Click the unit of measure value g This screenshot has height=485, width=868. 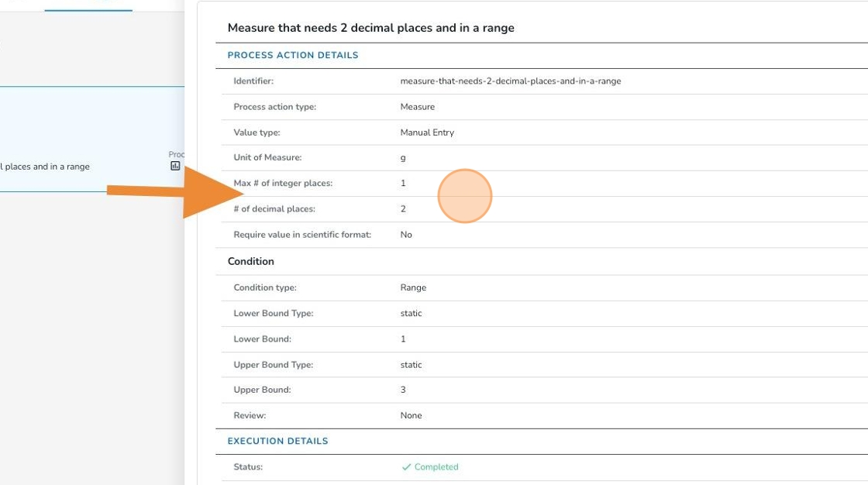pos(403,158)
